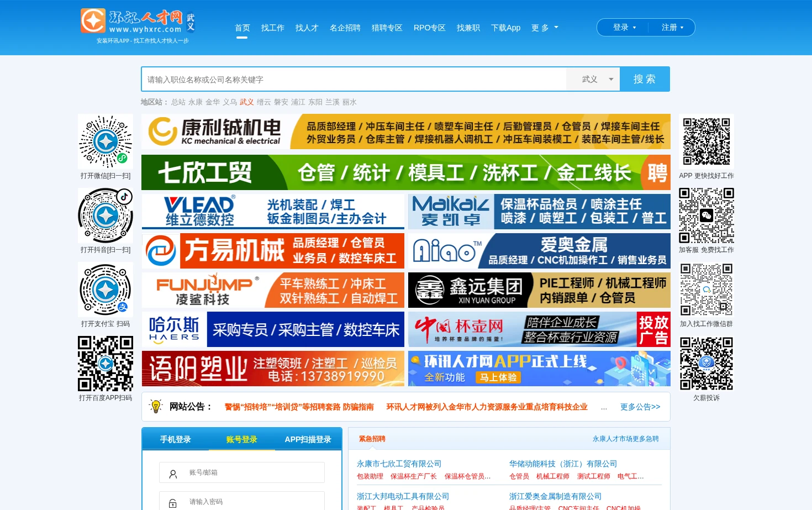Open 华储动能科技（浙江）有限公司 link
The width and height of the screenshot is (812, 510).
563,464
